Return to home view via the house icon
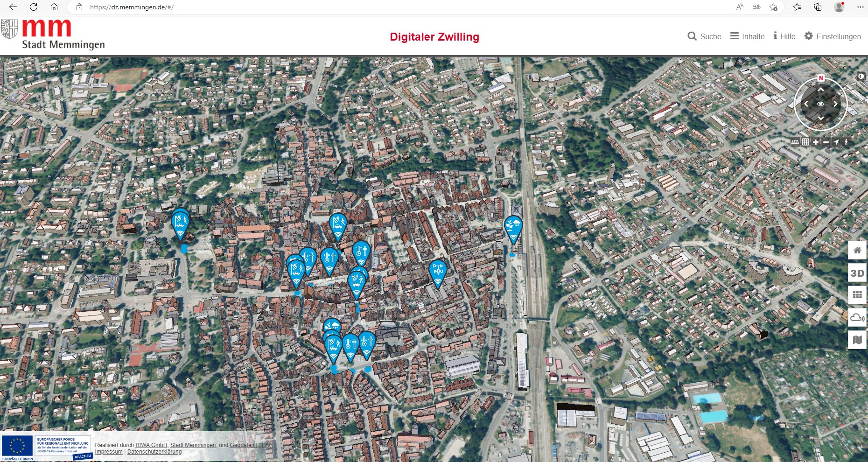868x462 pixels. (857, 251)
